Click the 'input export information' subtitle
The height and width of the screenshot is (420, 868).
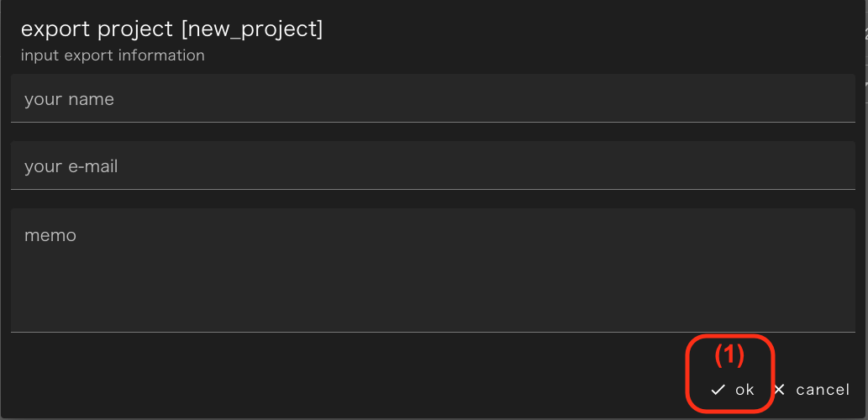pos(113,55)
